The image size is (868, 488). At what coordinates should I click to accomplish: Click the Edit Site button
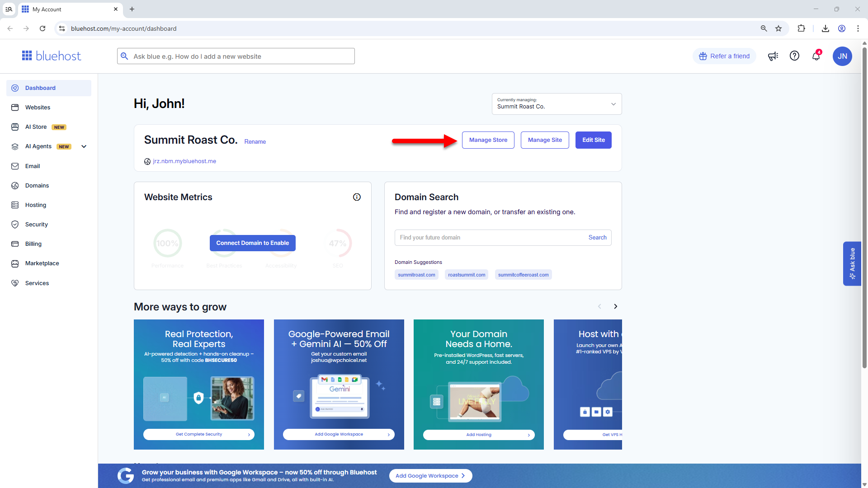click(x=593, y=140)
